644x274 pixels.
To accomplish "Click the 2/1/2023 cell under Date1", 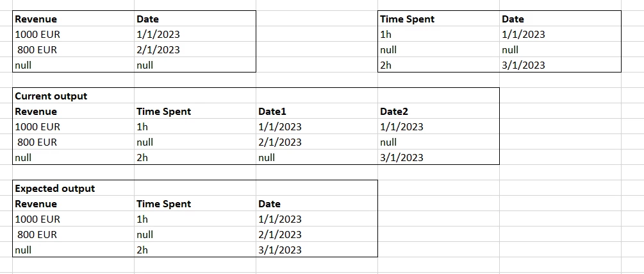I will point(317,142).
